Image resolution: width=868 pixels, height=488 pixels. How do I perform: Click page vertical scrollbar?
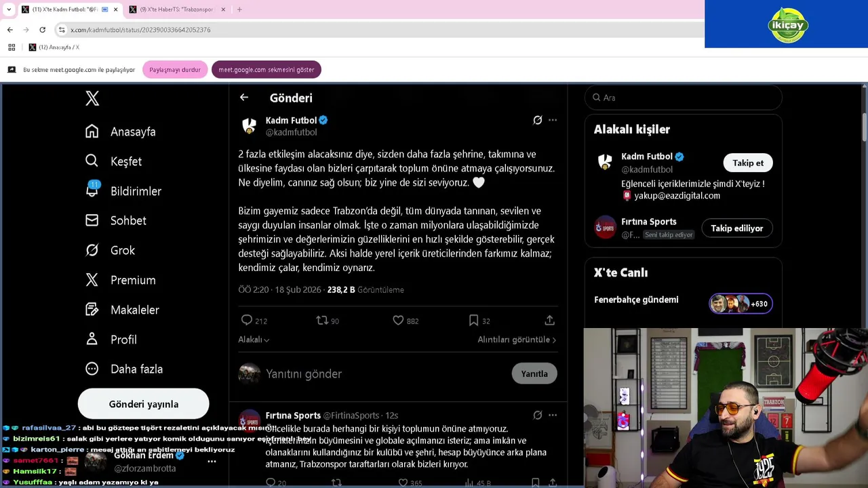tap(864, 127)
